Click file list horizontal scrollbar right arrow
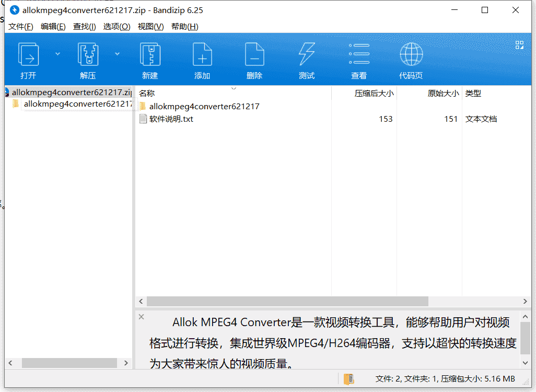This screenshot has height=392, width=536. tap(525, 302)
